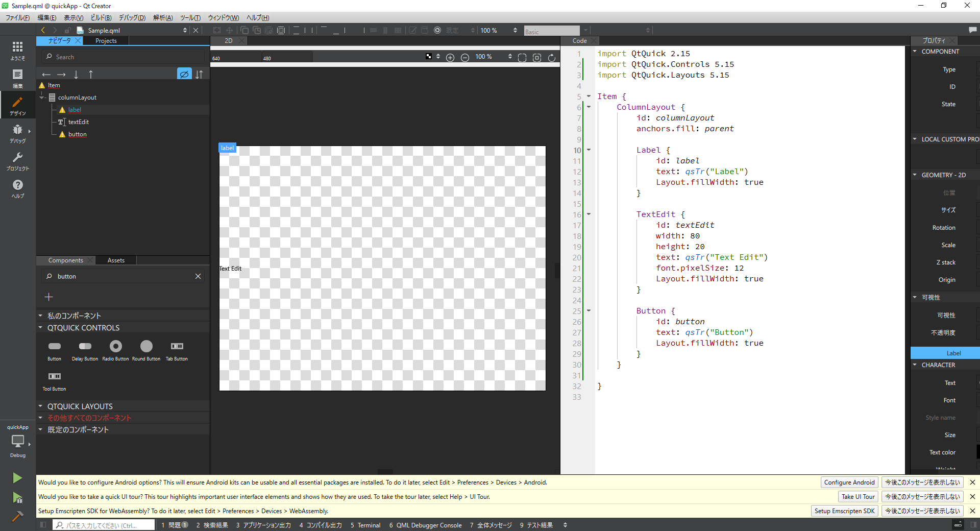Open the Build menu in menu bar

101,18
